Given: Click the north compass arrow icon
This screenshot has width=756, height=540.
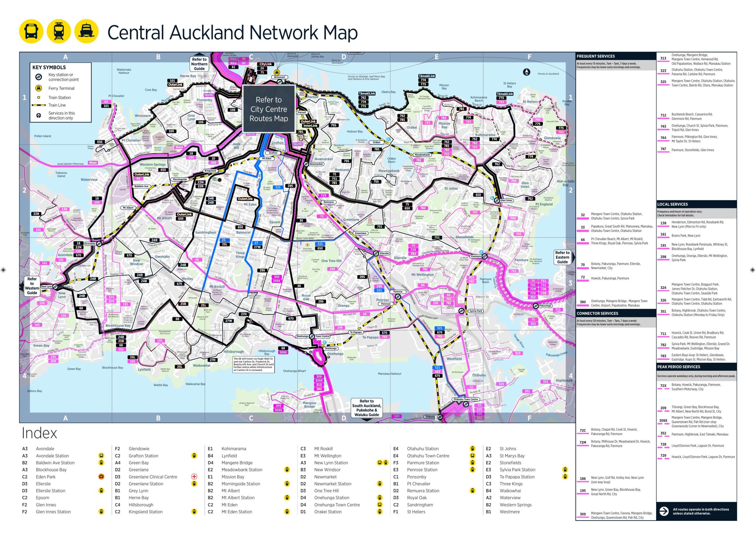Looking at the screenshot, I should click(x=526, y=72).
